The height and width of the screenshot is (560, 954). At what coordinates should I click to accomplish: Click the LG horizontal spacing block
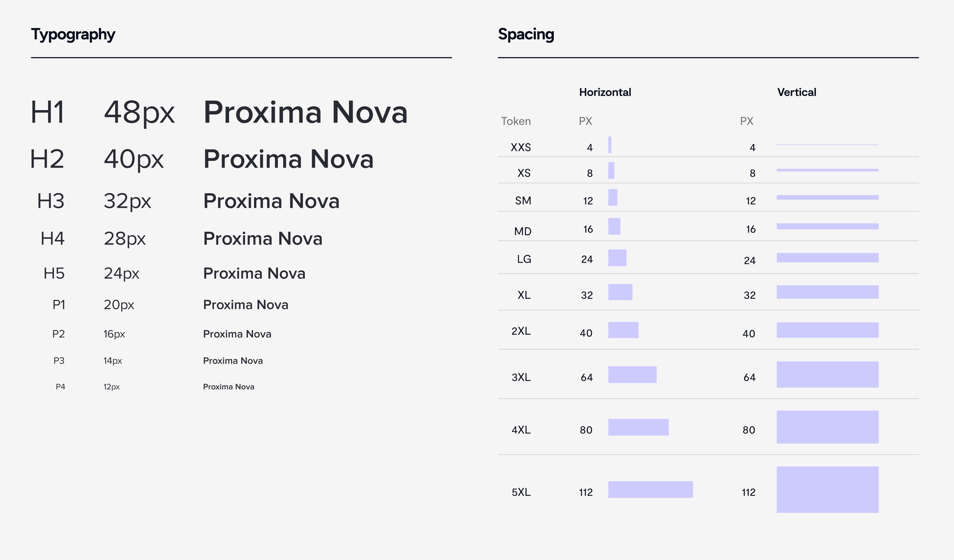pyautogui.click(x=617, y=258)
